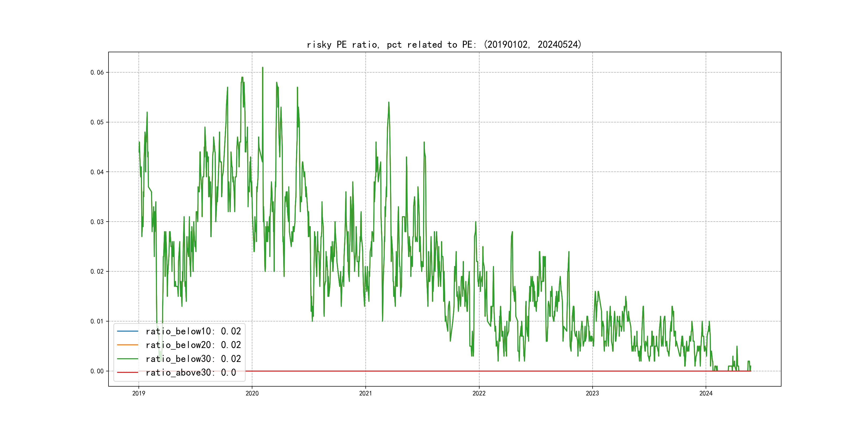The height and width of the screenshot is (434, 868).
Task: Select the ratio_below30: 0.02 legend label
Action: 193,359
